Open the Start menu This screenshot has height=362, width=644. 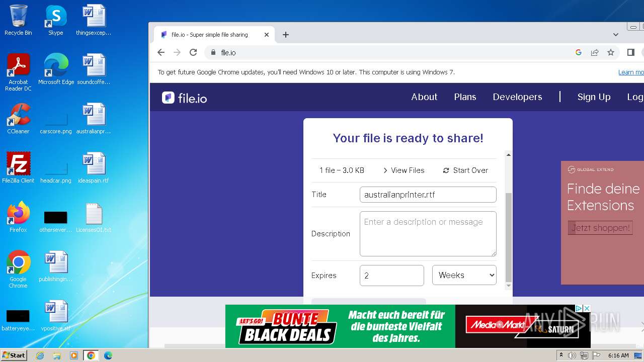[x=14, y=355]
